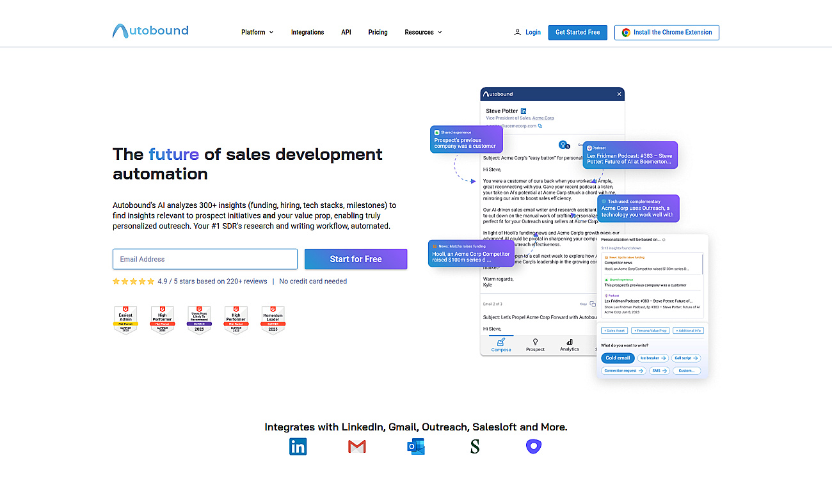Pick the Call script option
832x504 pixels.
click(x=686, y=358)
